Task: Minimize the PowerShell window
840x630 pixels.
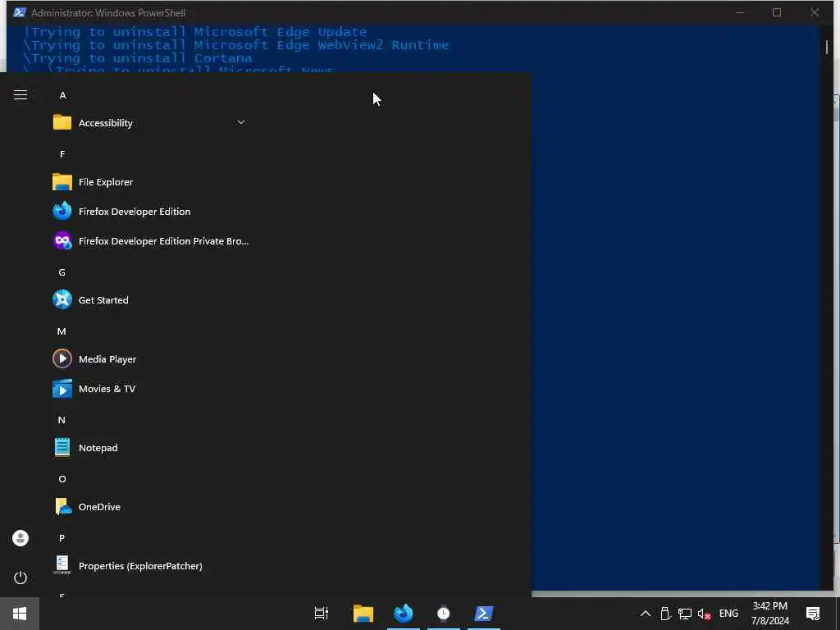Action: click(x=740, y=12)
